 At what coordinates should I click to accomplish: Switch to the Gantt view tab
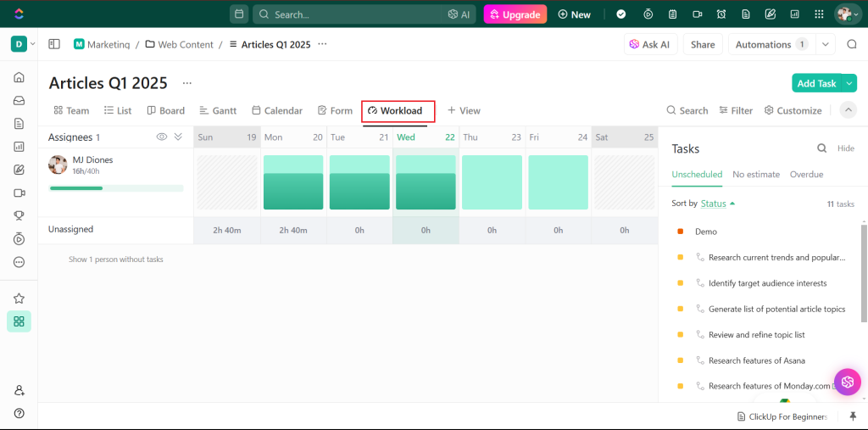[218, 111]
